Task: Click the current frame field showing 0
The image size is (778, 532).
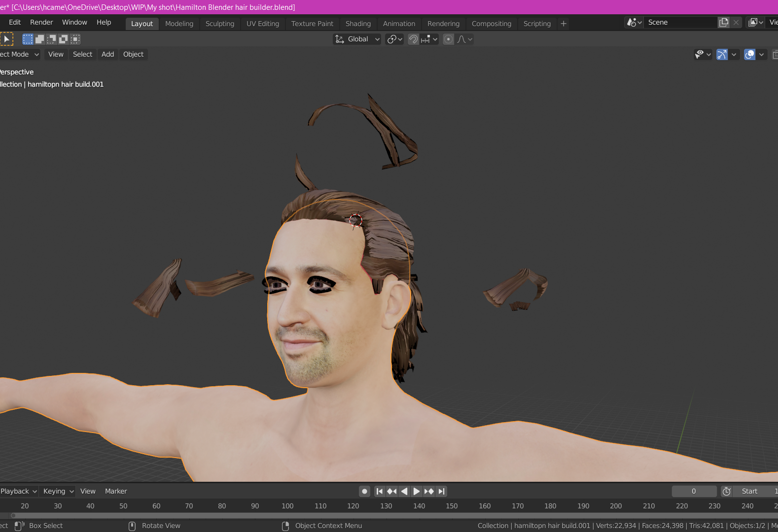Action: (x=694, y=491)
